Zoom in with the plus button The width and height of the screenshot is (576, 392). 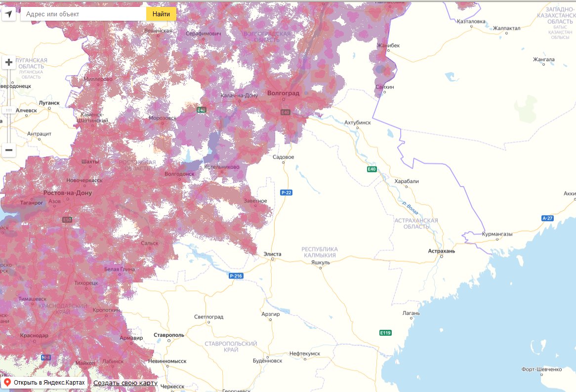(x=9, y=62)
